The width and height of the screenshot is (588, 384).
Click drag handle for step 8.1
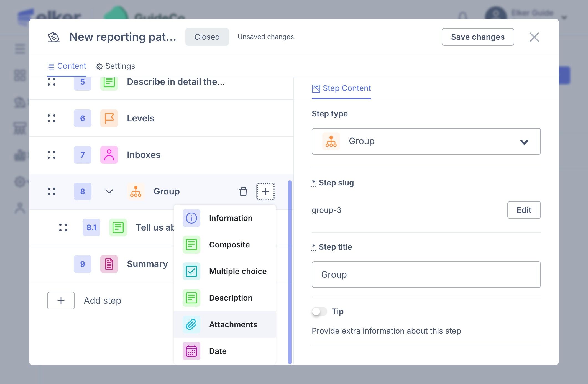[63, 227]
